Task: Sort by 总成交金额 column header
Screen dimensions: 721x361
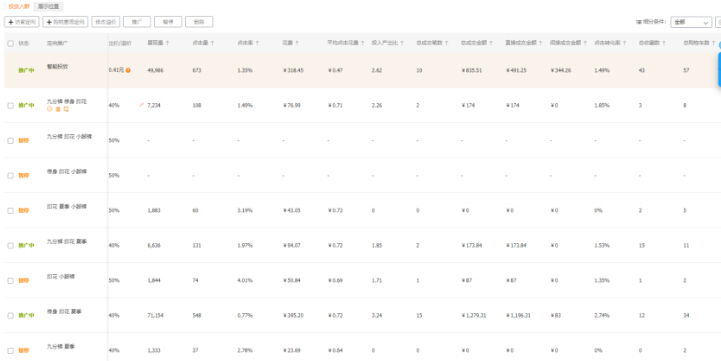Action: pyautogui.click(x=474, y=43)
